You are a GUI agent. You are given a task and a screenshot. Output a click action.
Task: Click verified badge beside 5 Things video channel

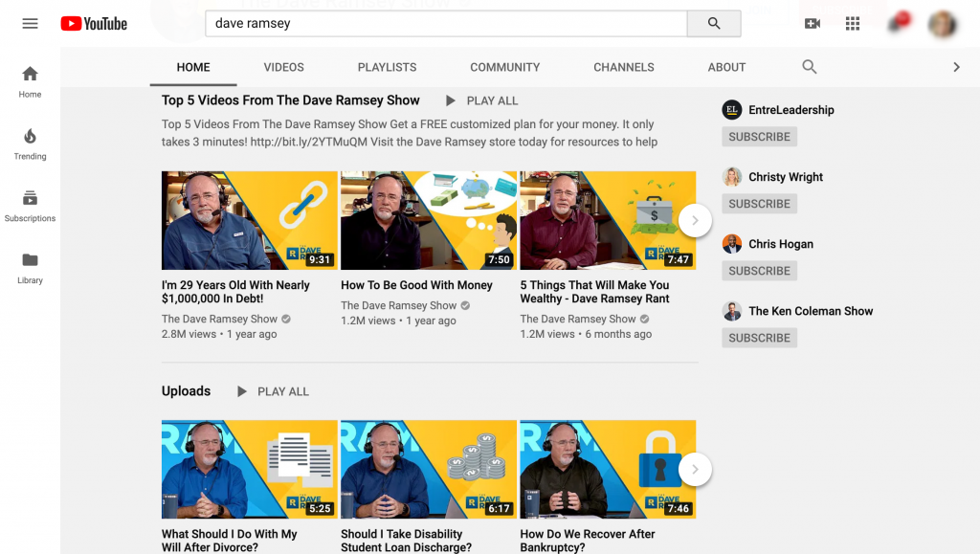pyautogui.click(x=644, y=320)
